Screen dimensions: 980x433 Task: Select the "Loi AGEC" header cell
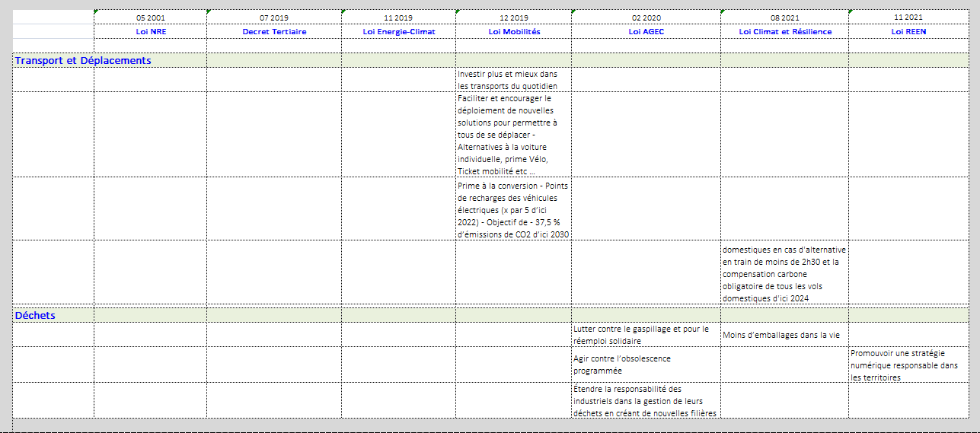(x=645, y=31)
